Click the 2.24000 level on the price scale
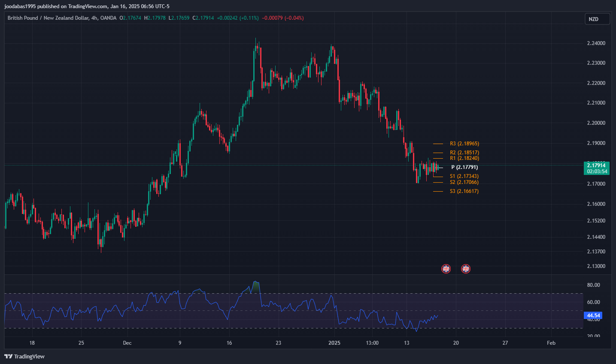The image size is (616, 364). point(596,43)
